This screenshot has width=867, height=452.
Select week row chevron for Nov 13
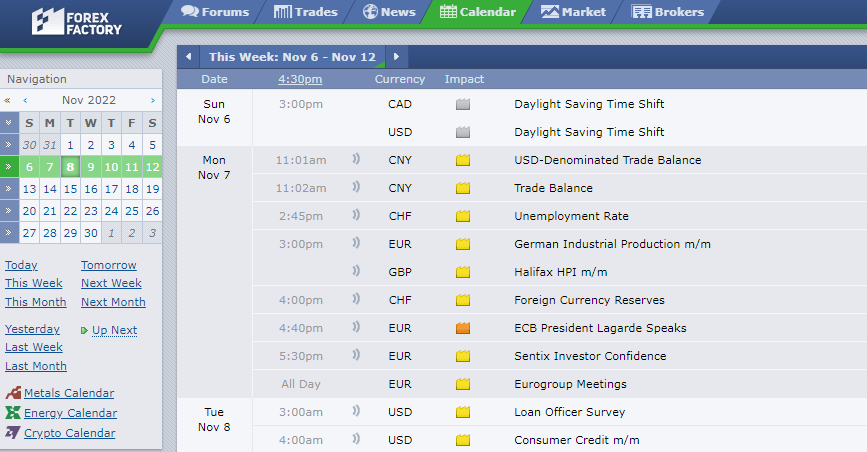9,189
